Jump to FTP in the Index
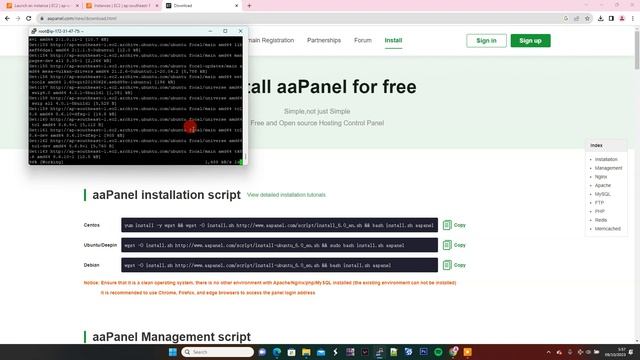Screen dimensions: 640x360 [599, 203]
